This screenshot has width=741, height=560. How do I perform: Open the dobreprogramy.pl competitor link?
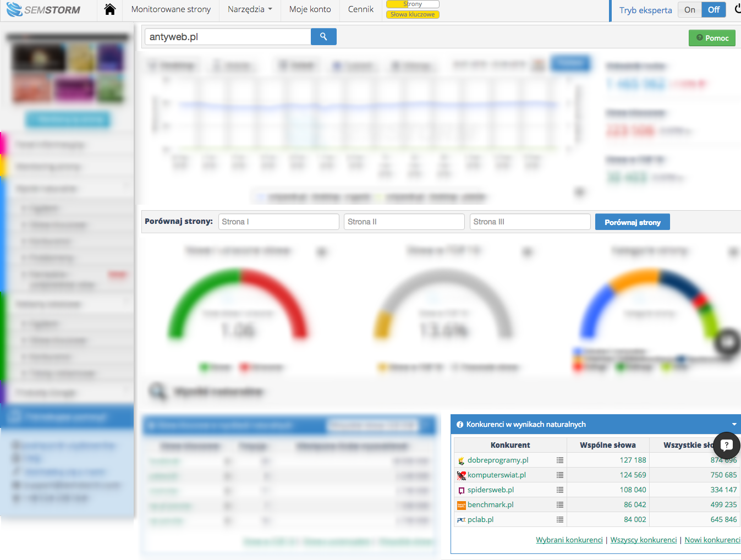[498, 460]
